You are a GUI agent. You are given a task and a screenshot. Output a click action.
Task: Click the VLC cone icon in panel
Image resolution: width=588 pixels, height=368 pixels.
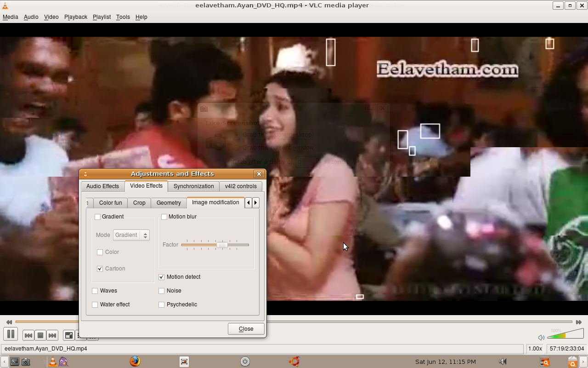(x=53, y=362)
